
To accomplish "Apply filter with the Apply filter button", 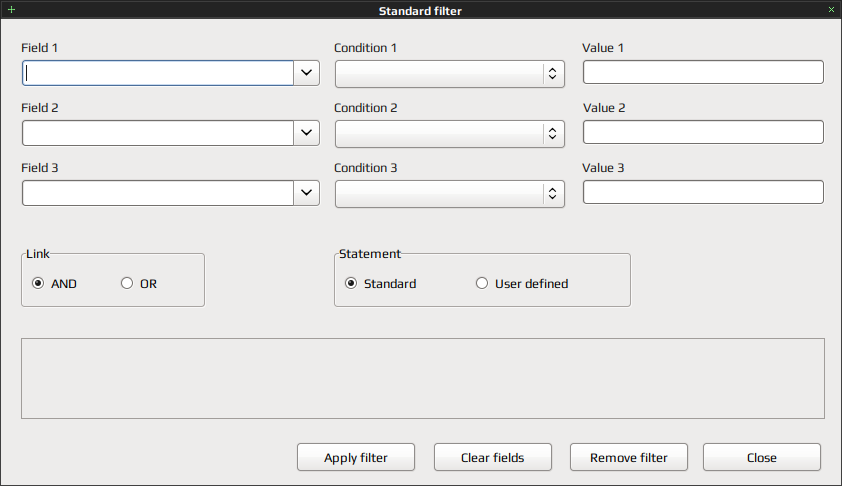I will coord(356,457).
